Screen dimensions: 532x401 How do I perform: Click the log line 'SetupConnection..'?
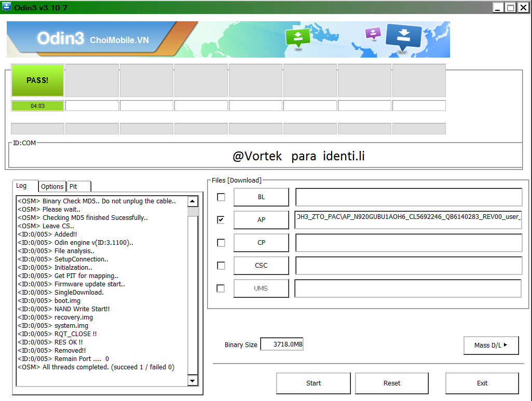[x=63, y=259]
